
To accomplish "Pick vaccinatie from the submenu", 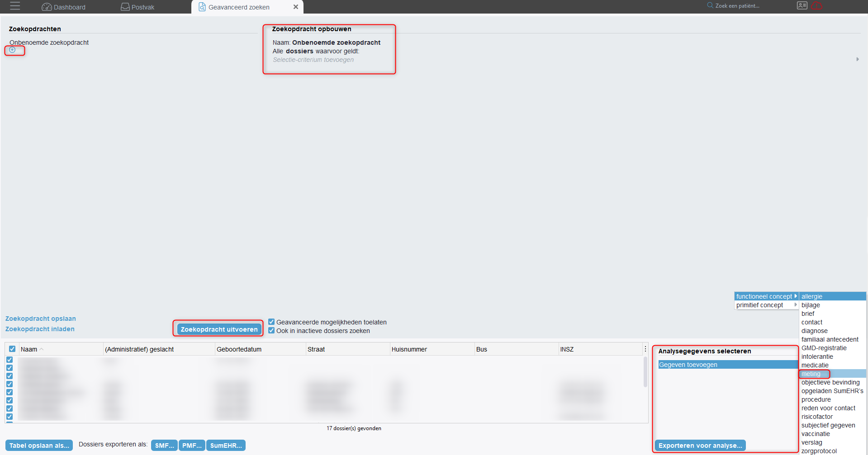I will (833, 434).
